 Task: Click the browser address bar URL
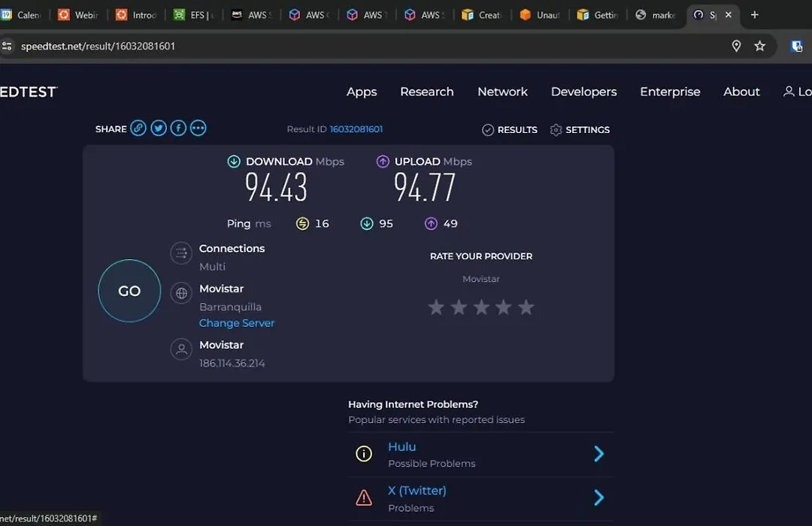(98, 46)
